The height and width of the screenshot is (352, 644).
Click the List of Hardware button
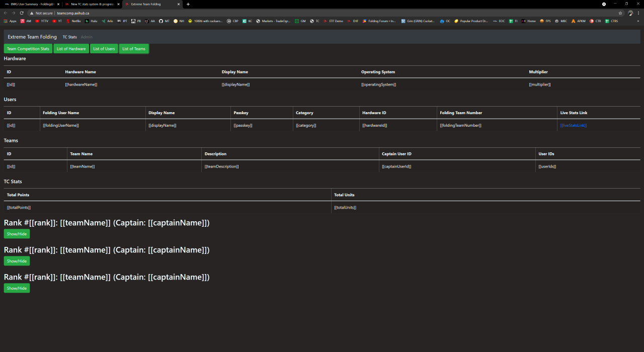(71, 49)
